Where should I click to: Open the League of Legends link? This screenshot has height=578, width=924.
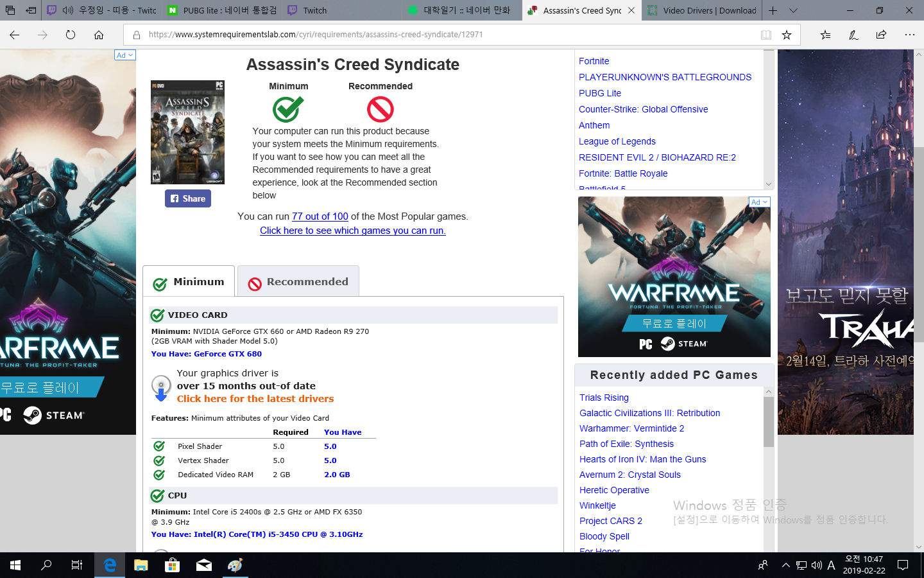point(617,141)
